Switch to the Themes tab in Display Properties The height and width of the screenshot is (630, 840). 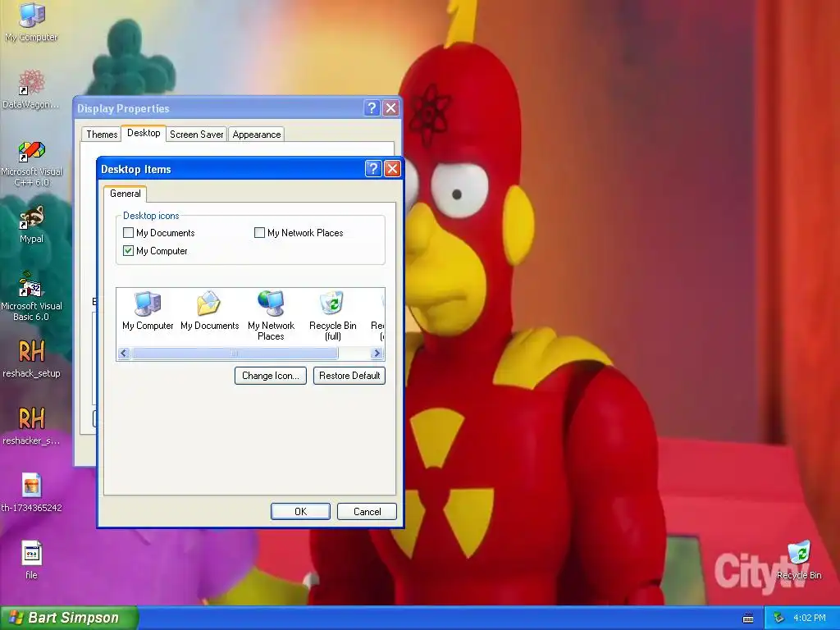click(102, 135)
